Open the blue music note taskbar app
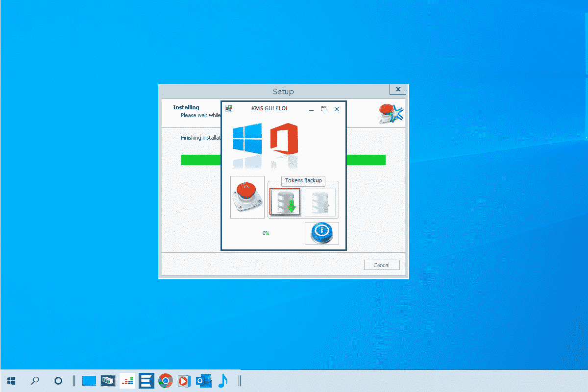Screen dimensions: 588x392 click(223, 381)
